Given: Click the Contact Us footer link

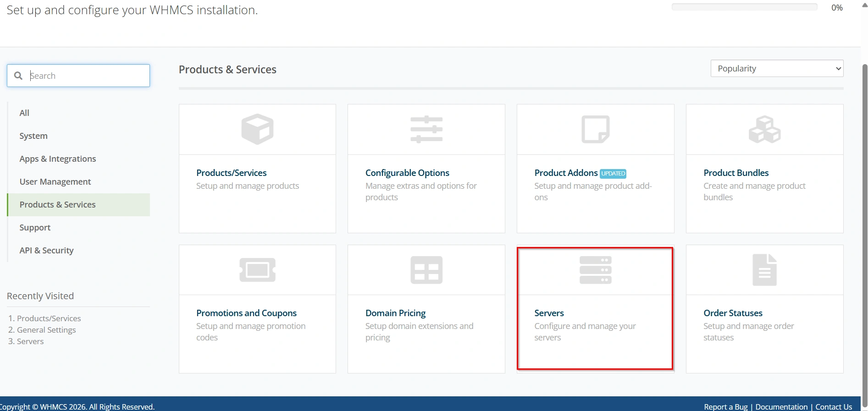Looking at the screenshot, I should (x=834, y=406).
